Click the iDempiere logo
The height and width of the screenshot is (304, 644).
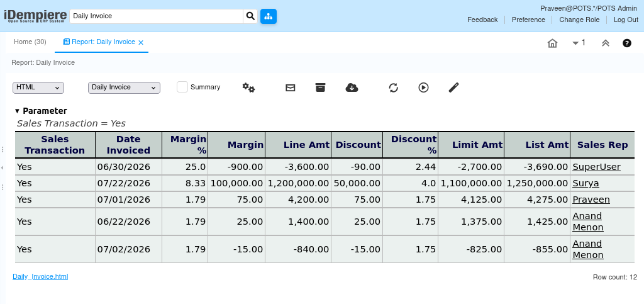tap(35, 16)
